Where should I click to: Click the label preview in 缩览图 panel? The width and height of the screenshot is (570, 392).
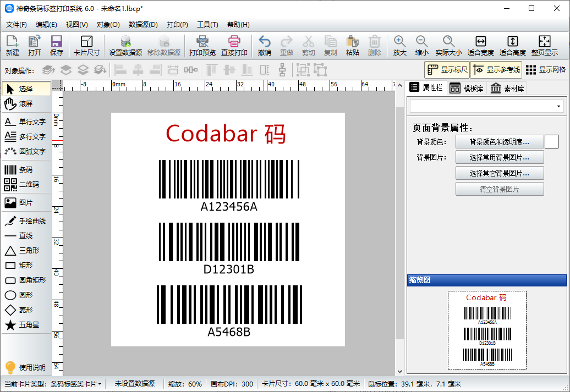(x=486, y=330)
